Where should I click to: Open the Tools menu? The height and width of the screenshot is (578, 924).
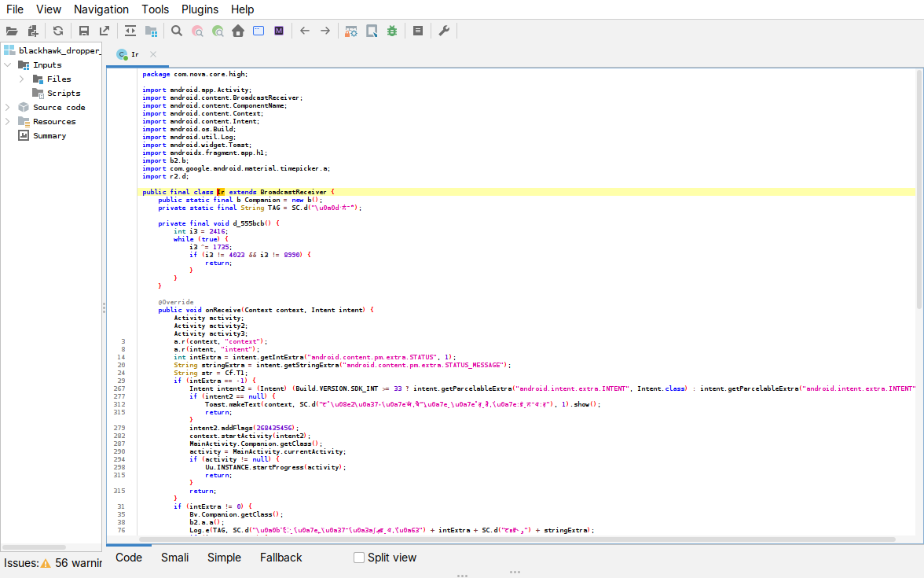[x=155, y=9]
